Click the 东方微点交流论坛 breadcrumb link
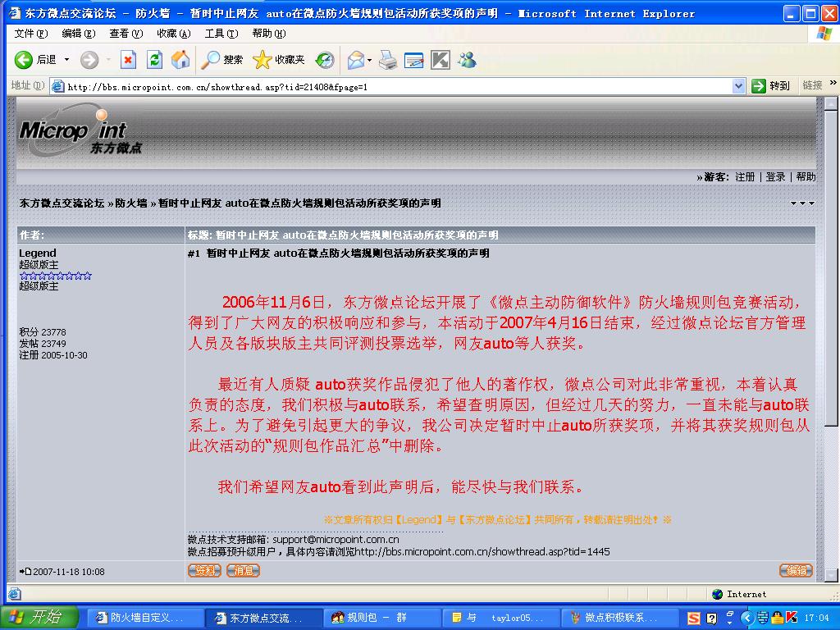Image resolution: width=840 pixels, height=630 pixels. coord(62,203)
